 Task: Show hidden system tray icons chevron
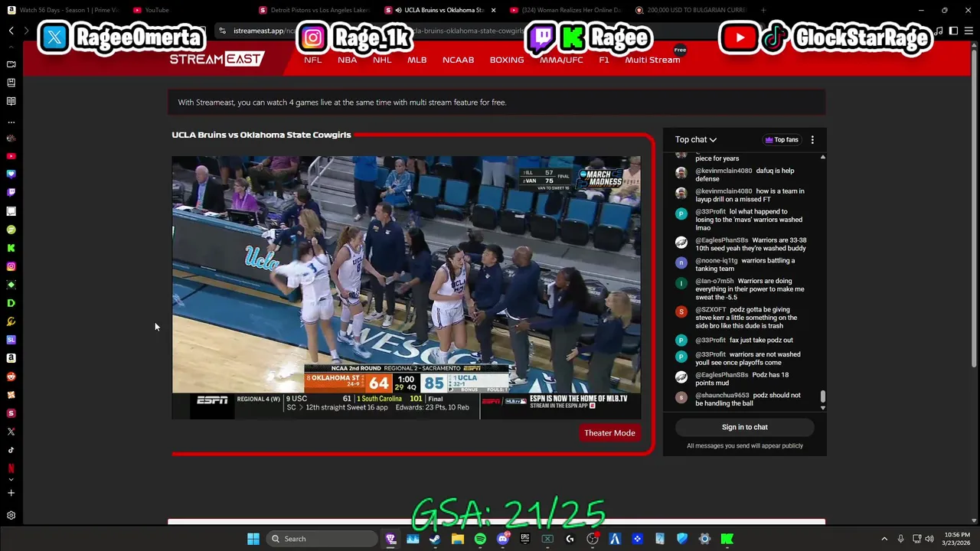(884, 539)
